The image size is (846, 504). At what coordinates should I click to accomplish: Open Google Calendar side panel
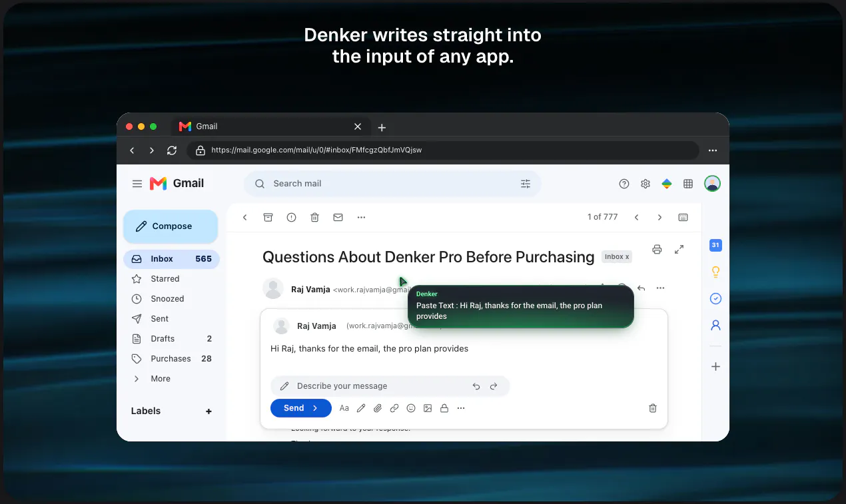point(715,246)
